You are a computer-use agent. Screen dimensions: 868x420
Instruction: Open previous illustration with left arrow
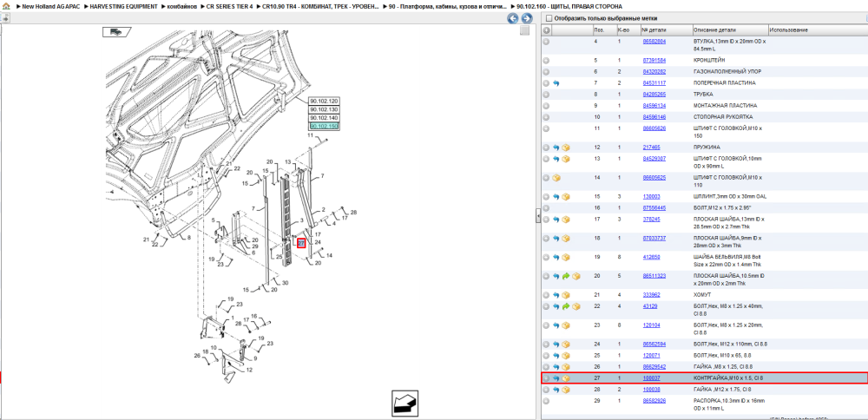click(x=513, y=18)
